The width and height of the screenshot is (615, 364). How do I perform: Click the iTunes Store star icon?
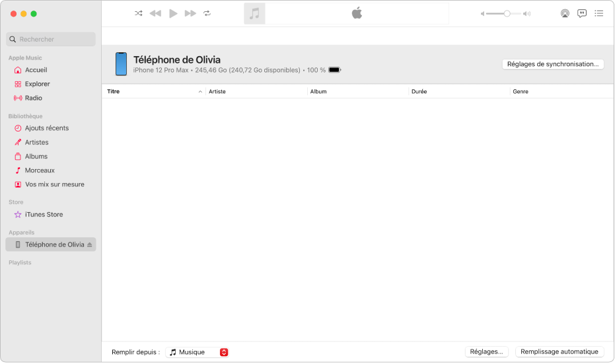18,215
